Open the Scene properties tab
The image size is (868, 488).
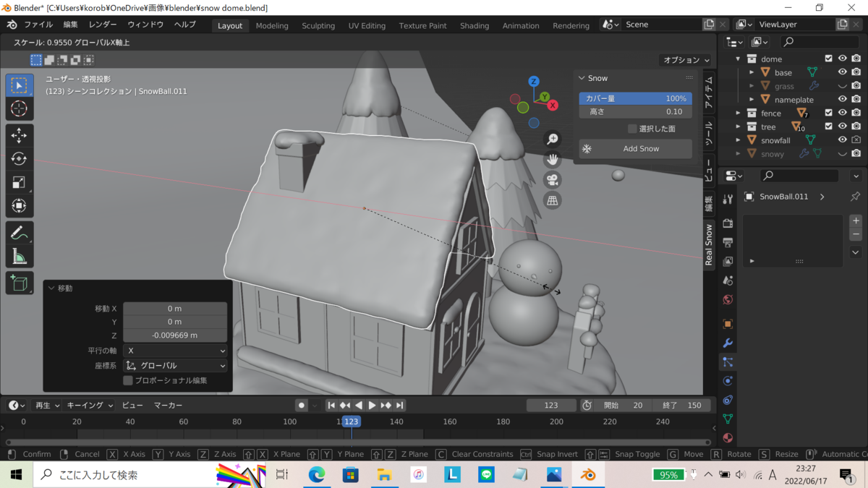(x=728, y=281)
